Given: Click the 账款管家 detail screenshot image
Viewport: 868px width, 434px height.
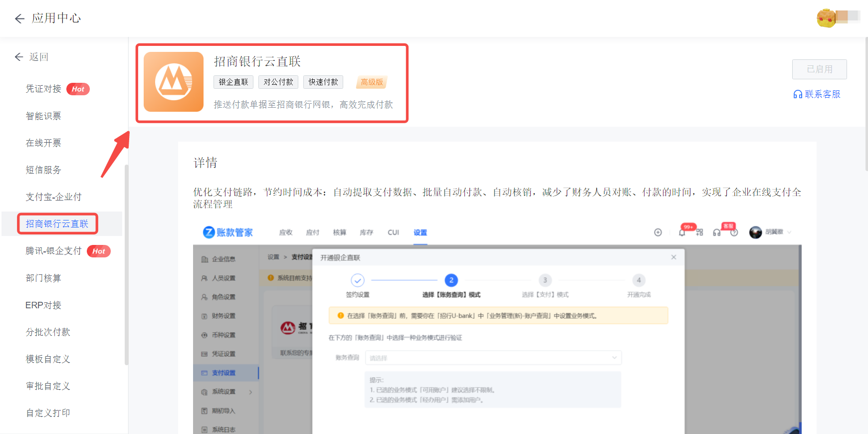Looking at the screenshot, I should pyautogui.click(x=497, y=326).
